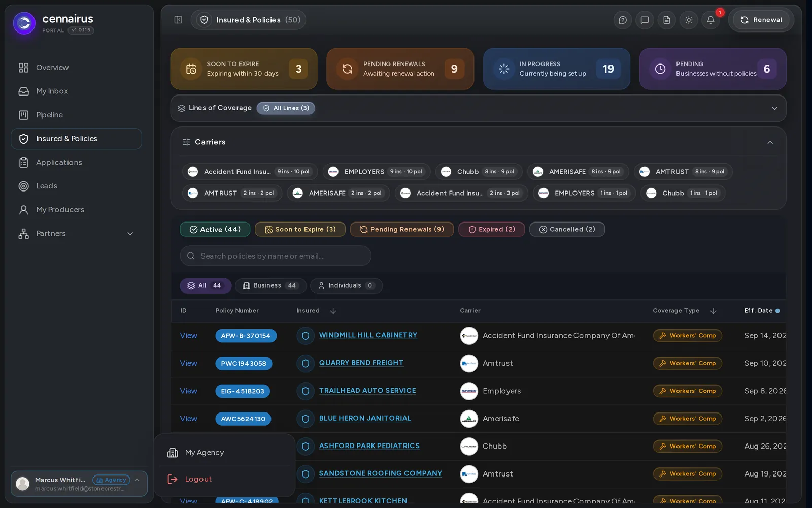Click policy number EIG-4518203 badge

[x=243, y=391]
